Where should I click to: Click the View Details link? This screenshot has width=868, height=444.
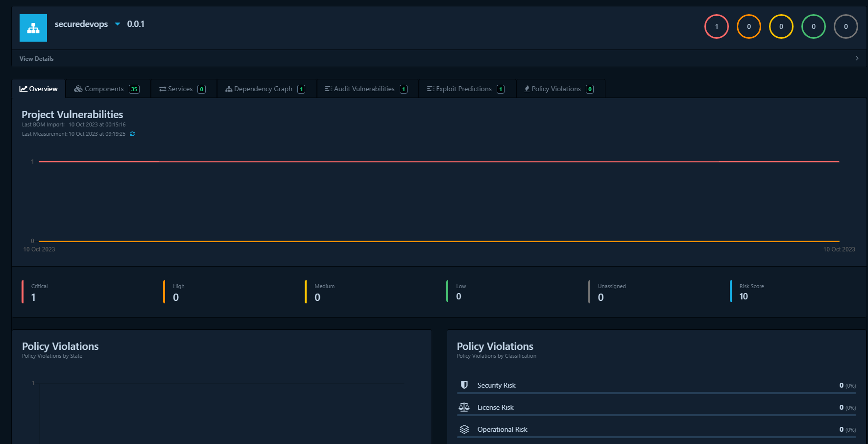coord(36,58)
